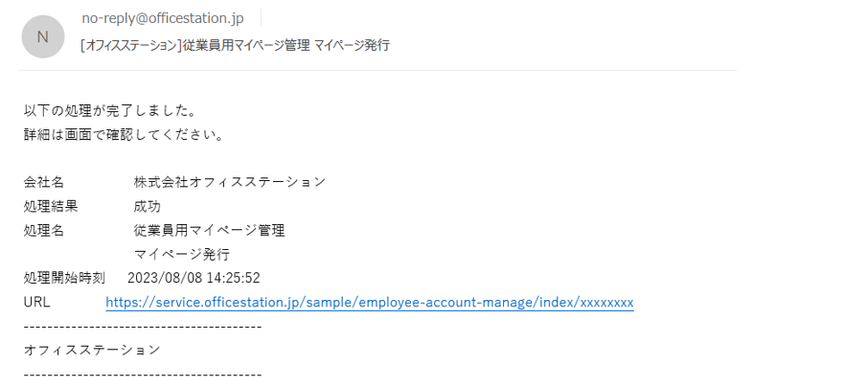Click the company name 株式会社オフィスステーション

[x=230, y=182]
